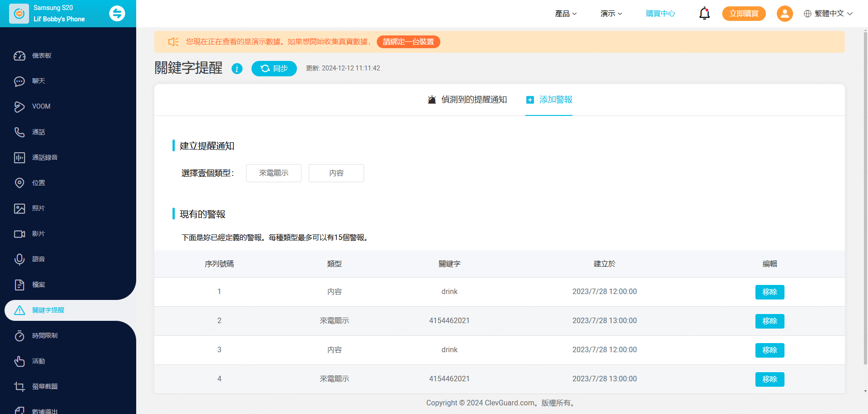868x414 pixels.
Task: Click the 請綁定一台裝置 button
Action: pos(408,42)
